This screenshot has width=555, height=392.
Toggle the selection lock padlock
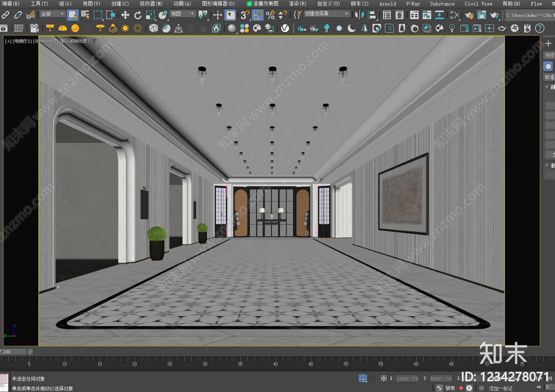(373, 378)
